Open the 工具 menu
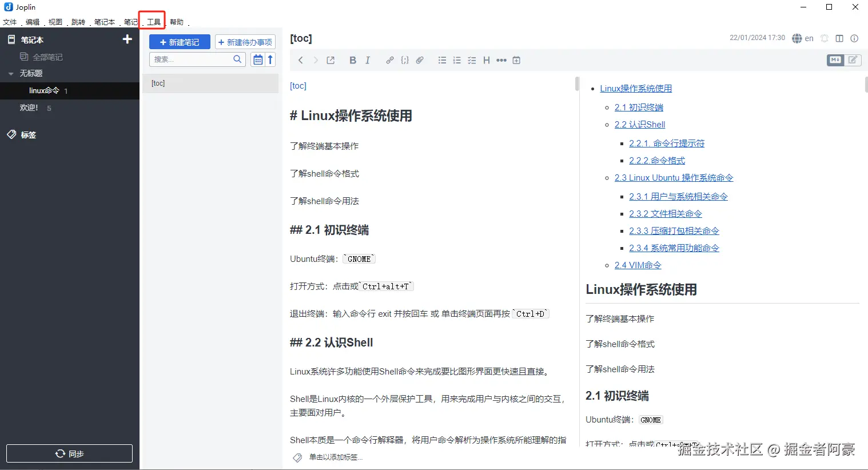The width and height of the screenshot is (868, 470). tap(153, 22)
